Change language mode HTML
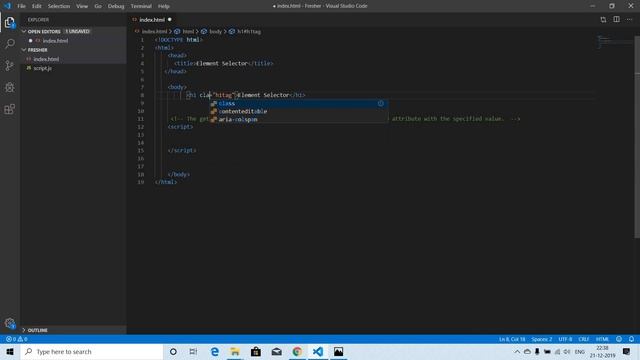The height and width of the screenshot is (360, 640). tap(602, 339)
